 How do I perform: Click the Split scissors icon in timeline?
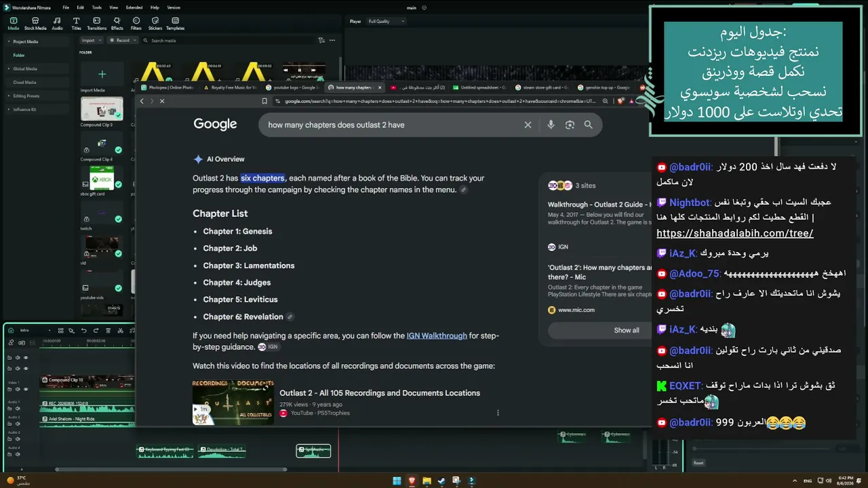(119, 331)
